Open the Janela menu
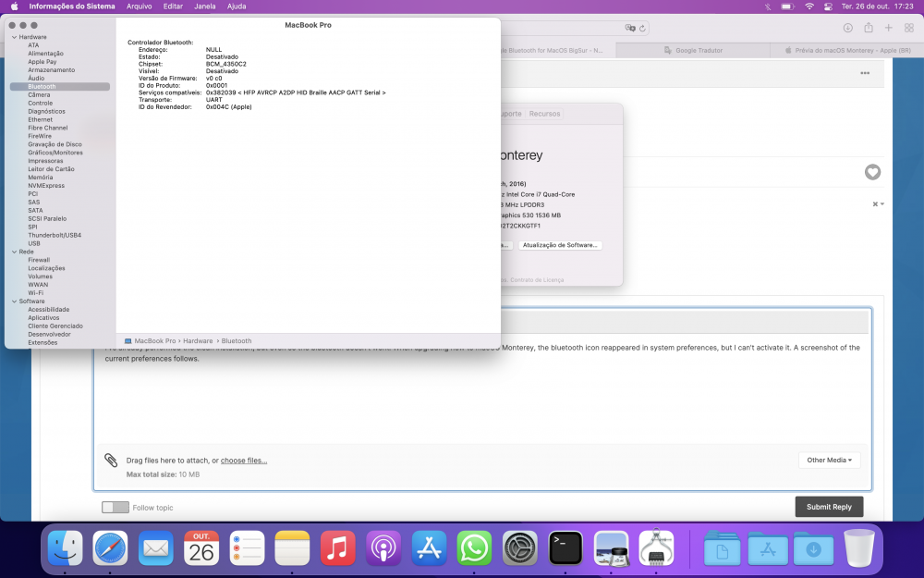 tap(204, 6)
